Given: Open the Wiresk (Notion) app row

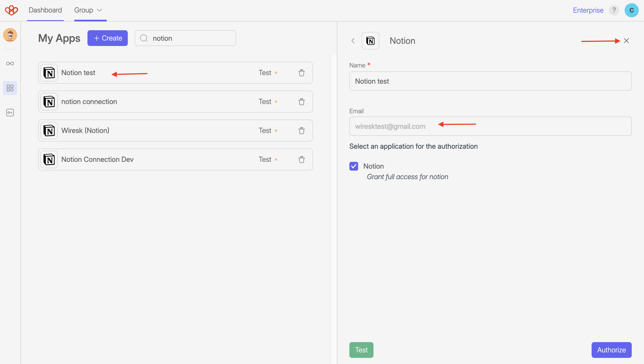Looking at the screenshot, I should click(x=175, y=131).
